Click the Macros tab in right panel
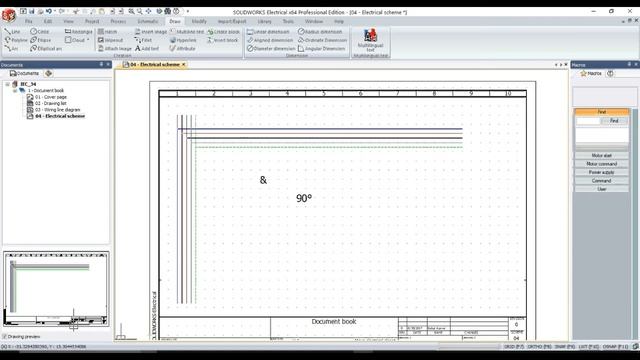Screen dimensions: 640x360 pyautogui.click(x=591, y=73)
